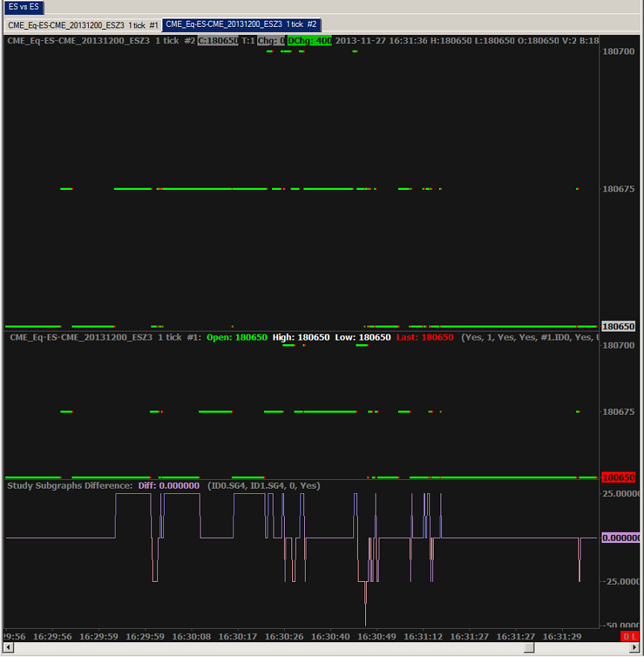Image resolution: width=644 pixels, height=657 pixels.
Task: Click the 16:30:40 time axis label
Action: pos(330,636)
